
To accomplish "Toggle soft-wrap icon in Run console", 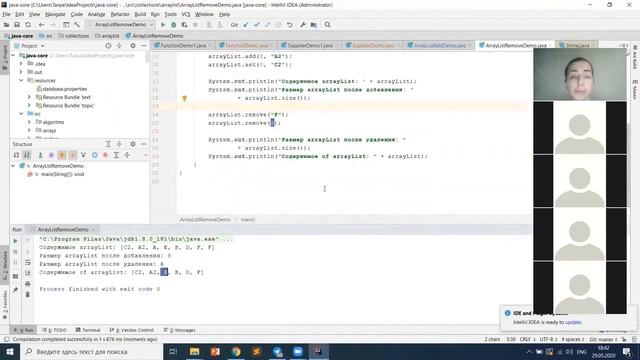I will (x=28, y=262).
